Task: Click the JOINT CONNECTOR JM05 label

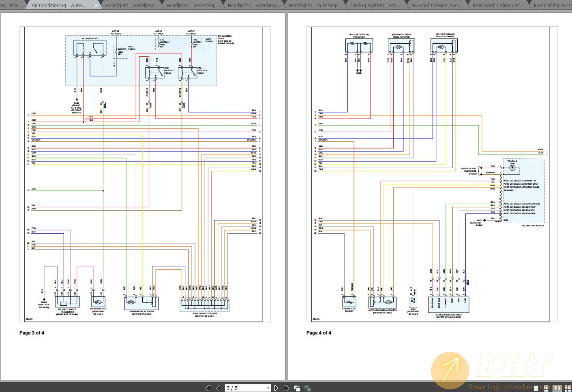Action: [205, 313]
